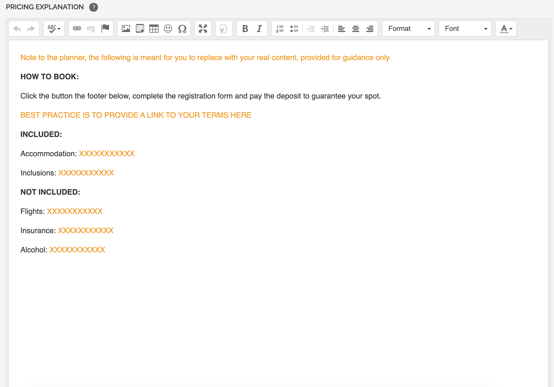Click the Pricing Explanation help icon
This screenshot has width=554, height=387.
(94, 7)
